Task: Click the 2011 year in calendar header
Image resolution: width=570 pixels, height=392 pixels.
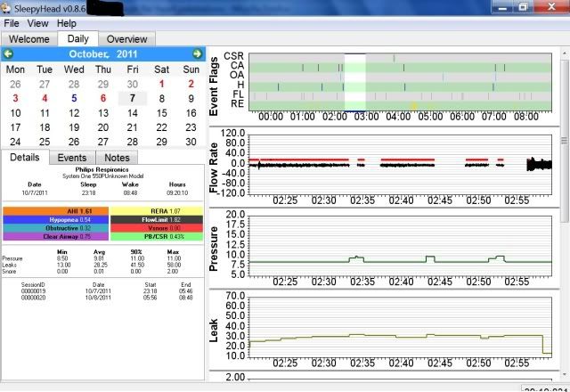Action: click(135, 54)
